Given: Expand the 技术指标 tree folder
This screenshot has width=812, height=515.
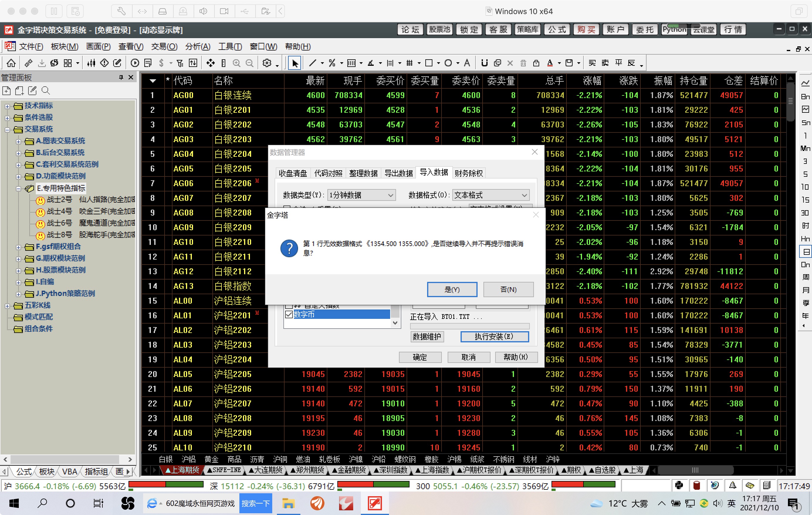Looking at the screenshot, I should coord(7,106).
